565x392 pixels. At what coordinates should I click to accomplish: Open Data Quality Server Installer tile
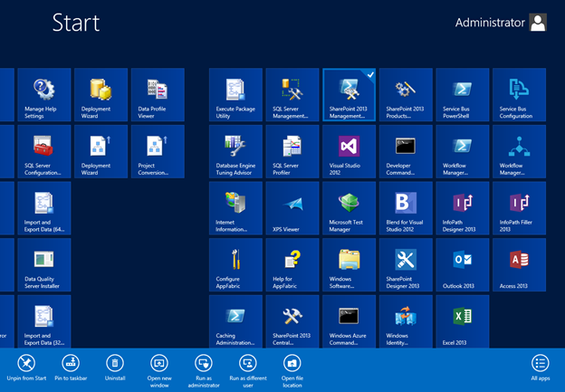click(44, 265)
